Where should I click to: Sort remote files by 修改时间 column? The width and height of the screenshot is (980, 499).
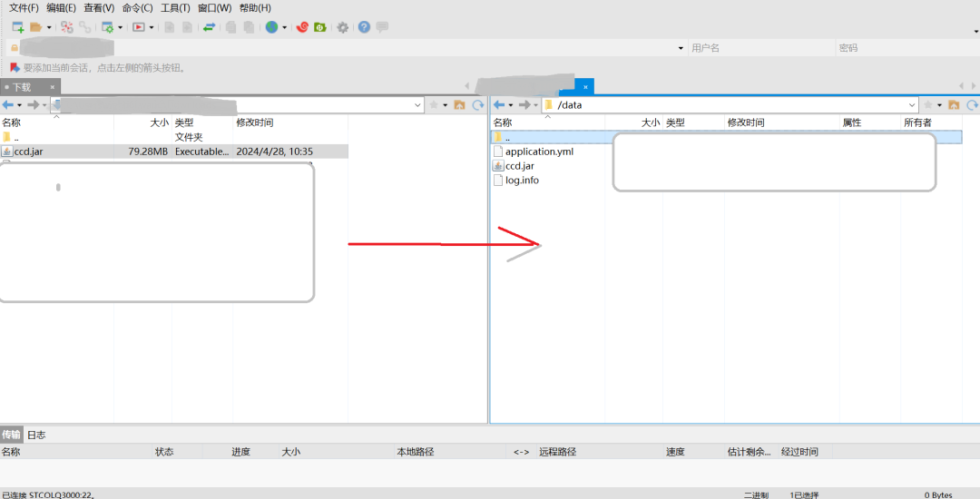746,122
